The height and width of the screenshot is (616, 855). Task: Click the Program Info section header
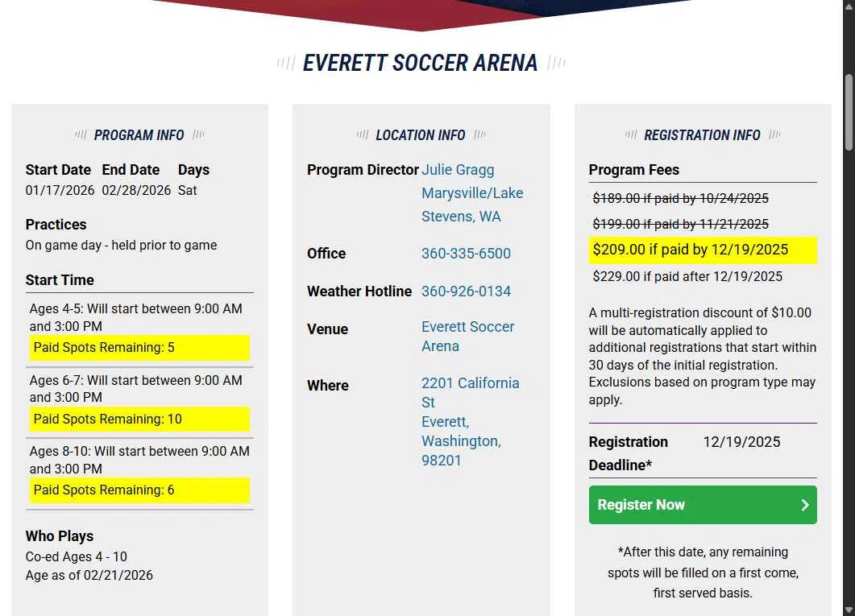(139, 135)
